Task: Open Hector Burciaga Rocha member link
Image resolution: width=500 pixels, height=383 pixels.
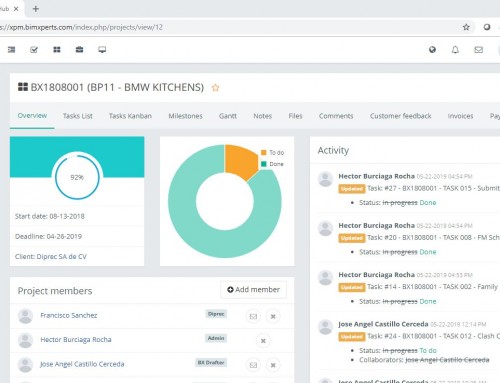Action: coord(76,340)
